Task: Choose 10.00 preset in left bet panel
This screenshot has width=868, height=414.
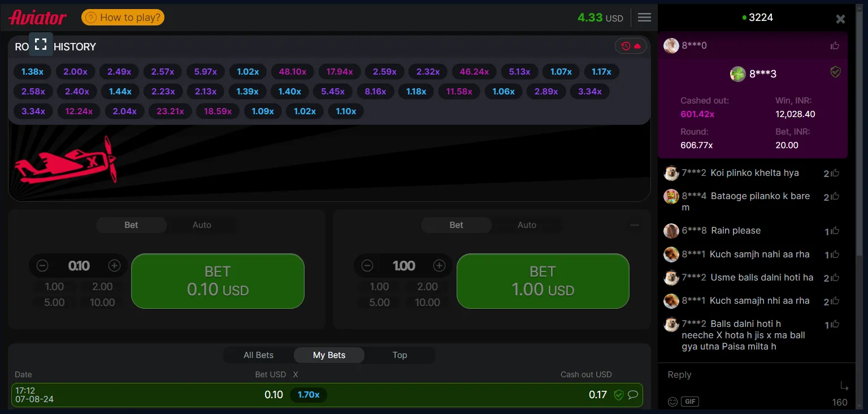Action: 102,303
